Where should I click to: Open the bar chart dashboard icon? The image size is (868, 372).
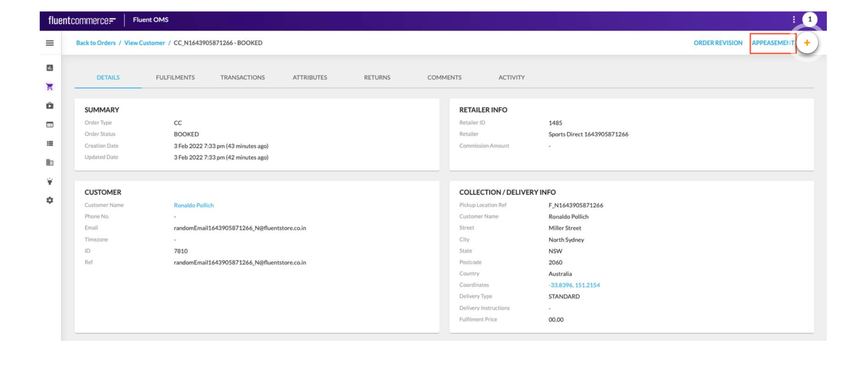click(x=50, y=68)
